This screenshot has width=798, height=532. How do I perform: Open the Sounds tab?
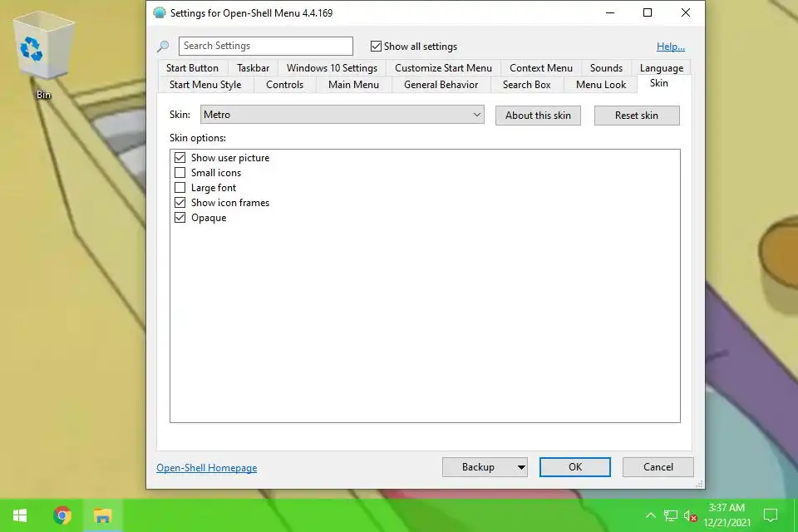click(x=606, y=67)
